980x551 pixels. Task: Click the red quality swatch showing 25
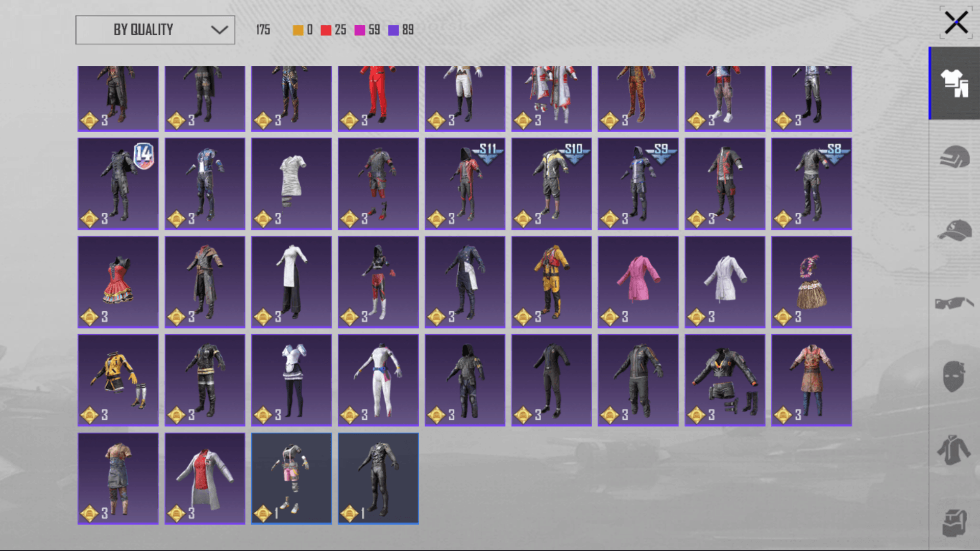tap(326, 30)
